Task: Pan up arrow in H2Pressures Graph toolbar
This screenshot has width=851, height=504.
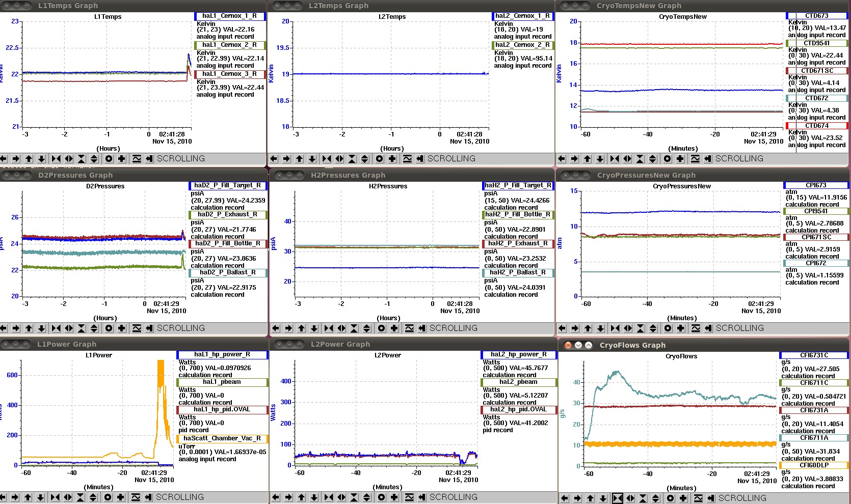Action: 301,328
